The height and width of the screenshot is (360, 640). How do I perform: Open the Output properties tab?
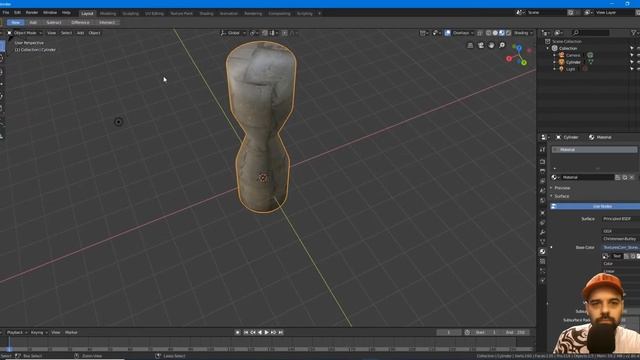point(542,171)
